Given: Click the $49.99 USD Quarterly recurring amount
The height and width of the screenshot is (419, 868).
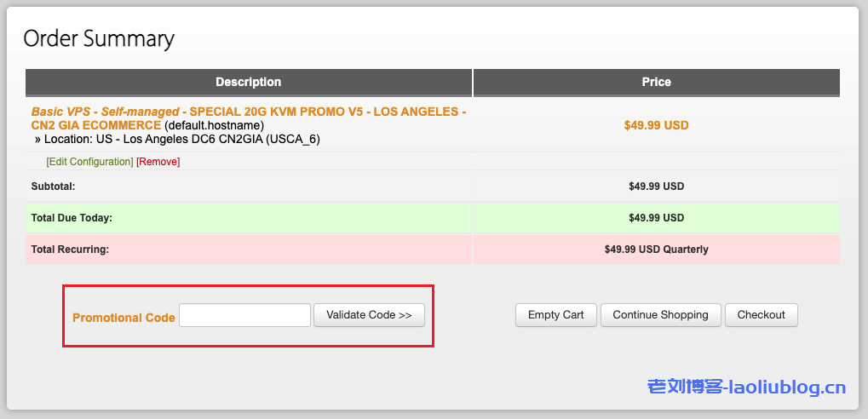Looking at the screenshot, I should [x=656, y=250].
